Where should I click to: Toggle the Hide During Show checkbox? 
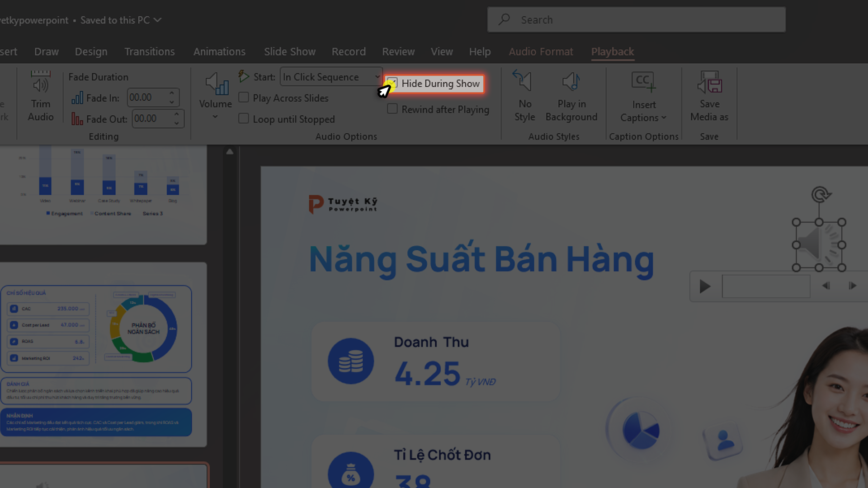pos(392,84)
